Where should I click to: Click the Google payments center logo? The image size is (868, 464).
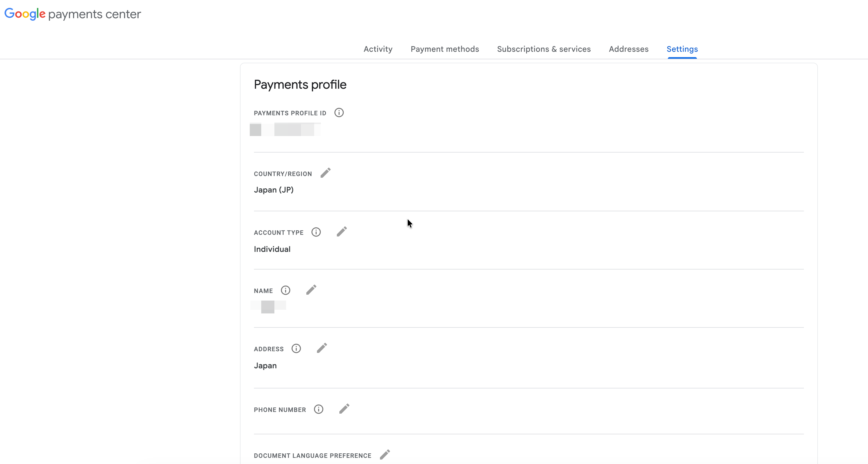coord(73,14)
